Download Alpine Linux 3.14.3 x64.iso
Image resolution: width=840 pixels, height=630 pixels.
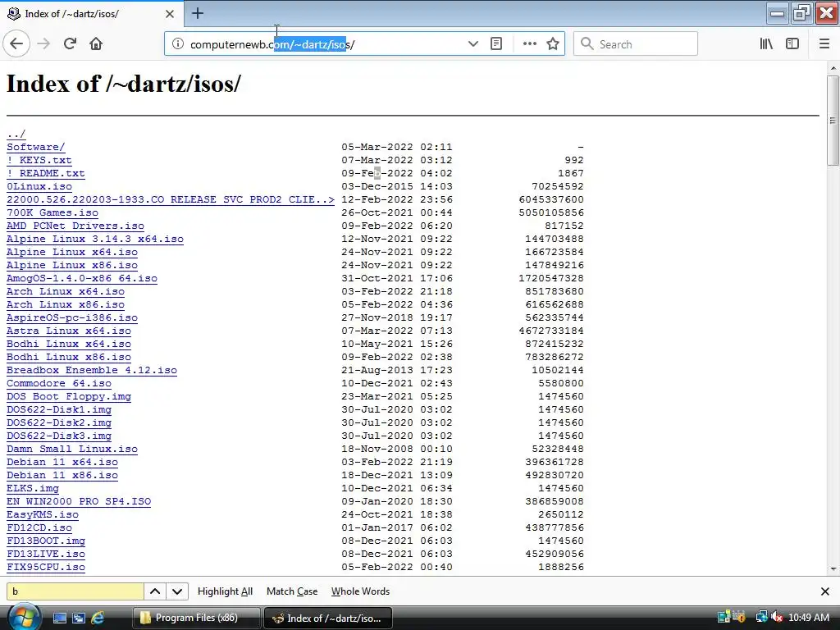[x=95, y=239]
